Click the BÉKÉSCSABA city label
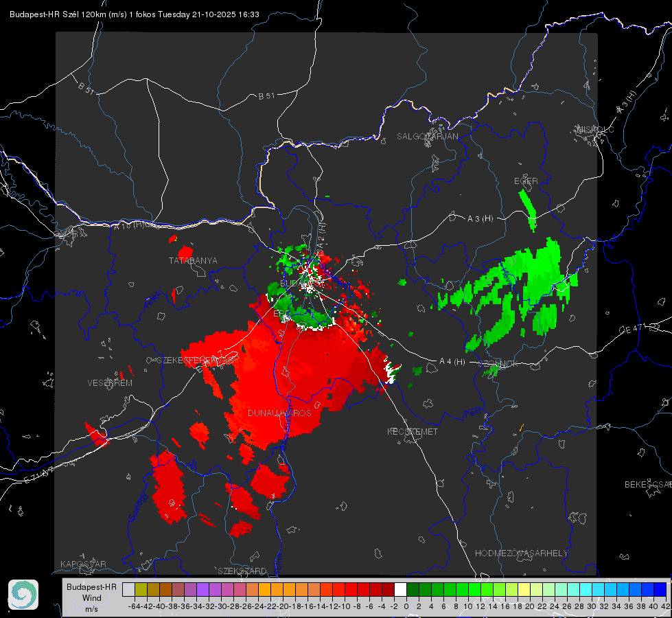The height and width of the screenshot is (618, 672). [648, 484]
